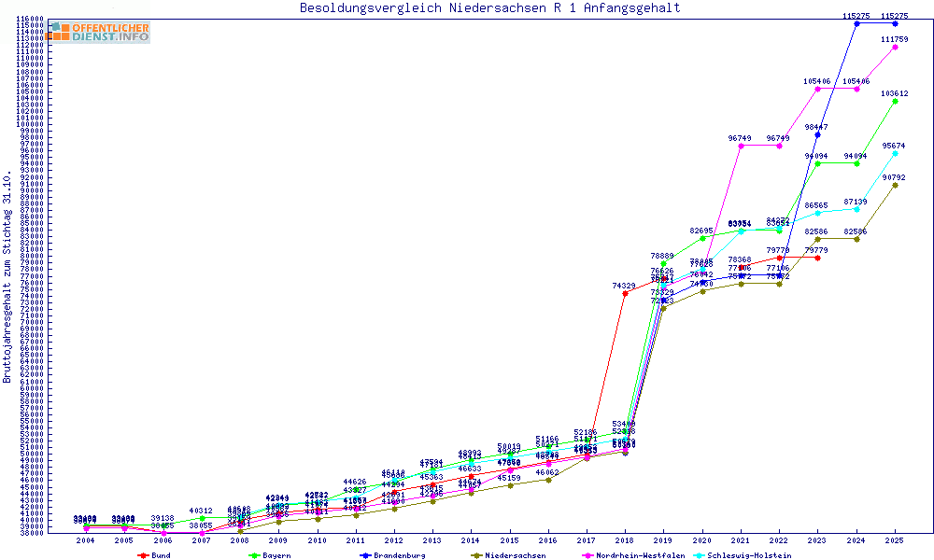This screenshot has height=560, width=934.
Task: Click the 2019 label on the x-axis
Action: pos(664,540)
